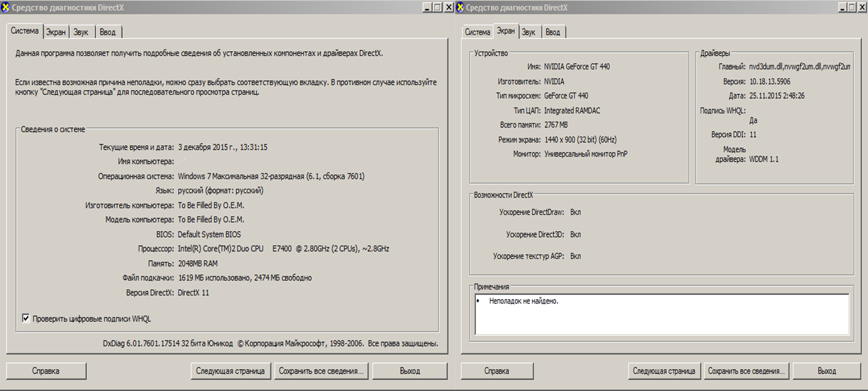Click the BIOS value Default System BIOS
Image resolution: width=868 pixels, height=391 pixels.
click(x=209, y=235)
